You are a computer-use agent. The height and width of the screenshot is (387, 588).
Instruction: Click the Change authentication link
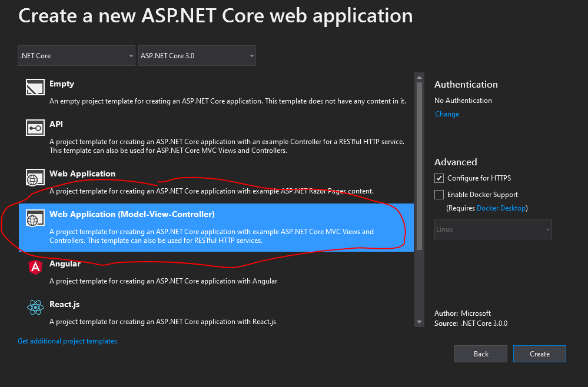tap(447, 114)
